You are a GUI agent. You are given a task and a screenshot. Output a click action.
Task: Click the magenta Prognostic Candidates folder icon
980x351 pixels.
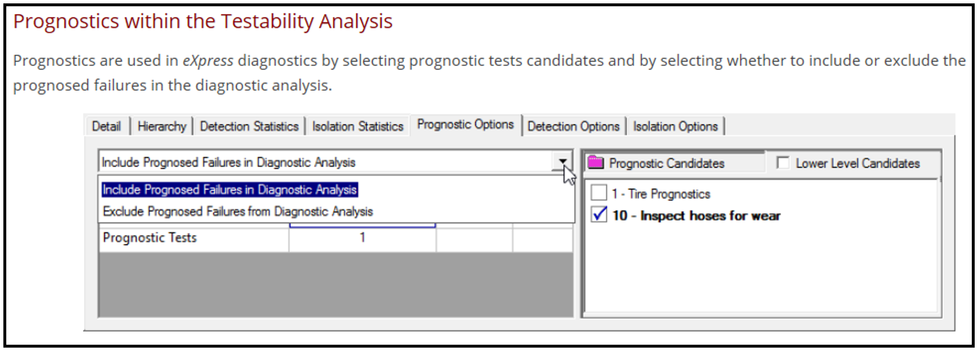point(596,163)
